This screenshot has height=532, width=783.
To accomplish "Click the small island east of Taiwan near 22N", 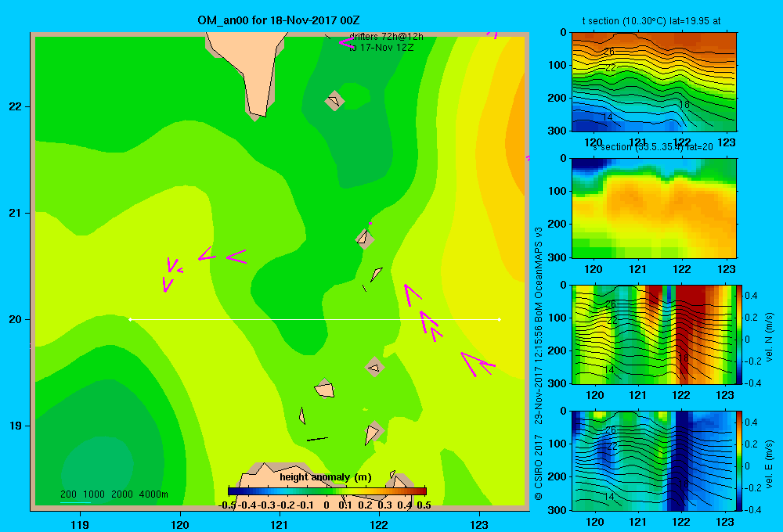I will click(x=334, y=101).
